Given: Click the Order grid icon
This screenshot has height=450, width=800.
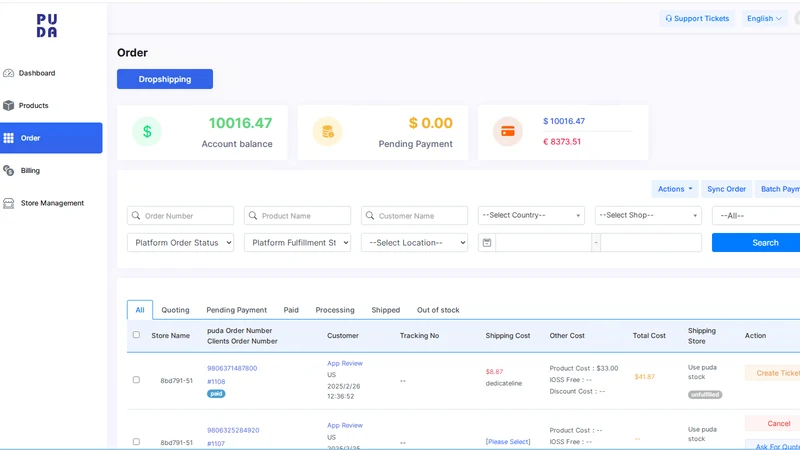Looking at the screenshot, I should click(8, 138).
